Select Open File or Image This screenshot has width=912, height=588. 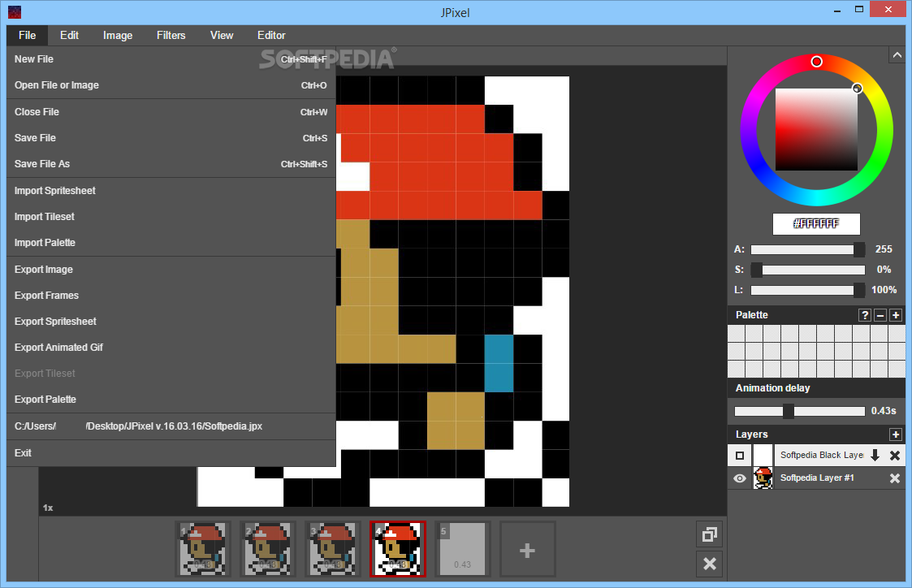pyautogui.click(x=171, y=85)
